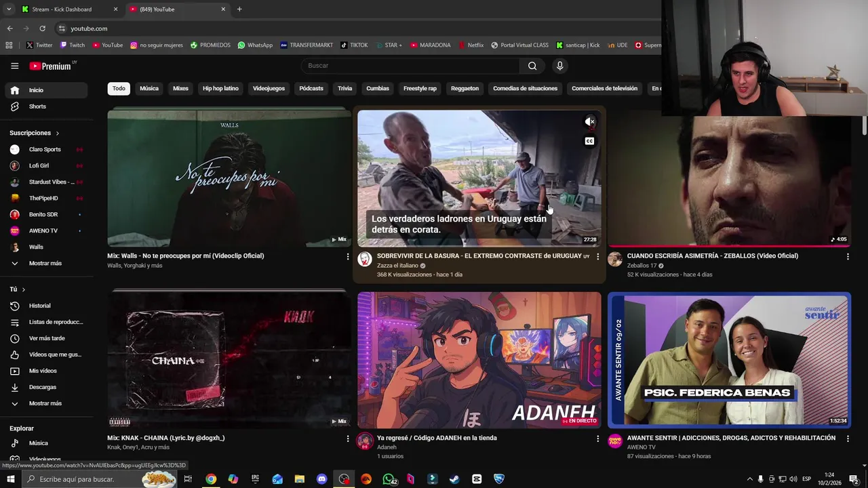
Task: Open Adaneh channel avatar
Action: tap(365, 441)
